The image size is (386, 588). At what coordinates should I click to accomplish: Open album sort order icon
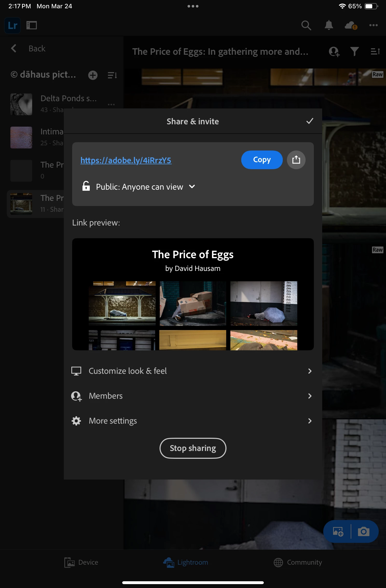[x=375, y=51]
